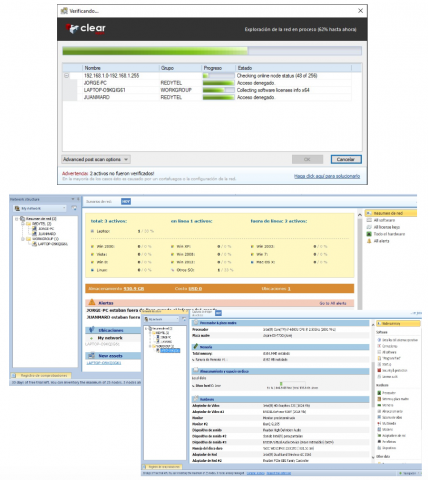Viewport: 428px width, 480px height.
Task: Click the icon beside the My network dropdown
Action: 74,208
